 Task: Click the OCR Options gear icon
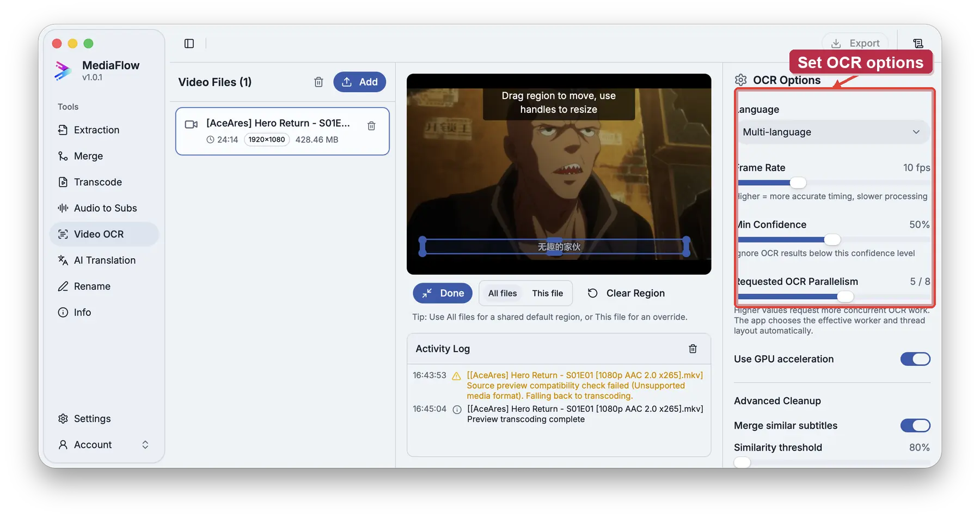point(740,80)
